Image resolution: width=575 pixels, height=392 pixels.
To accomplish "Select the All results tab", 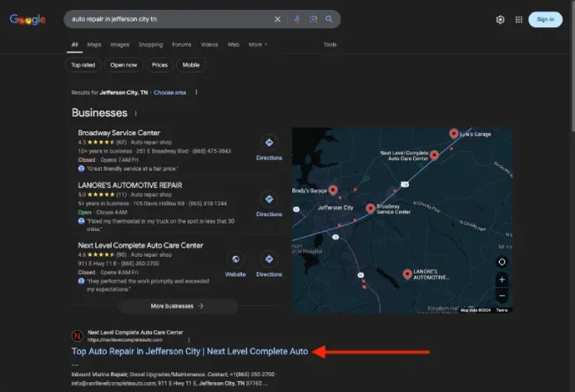I will pos(74,45).
